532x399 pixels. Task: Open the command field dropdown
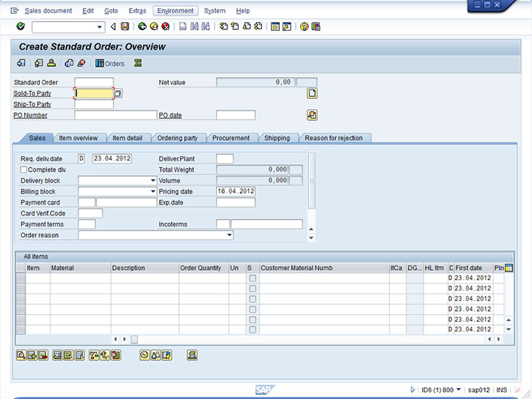[x=99, y=27]
